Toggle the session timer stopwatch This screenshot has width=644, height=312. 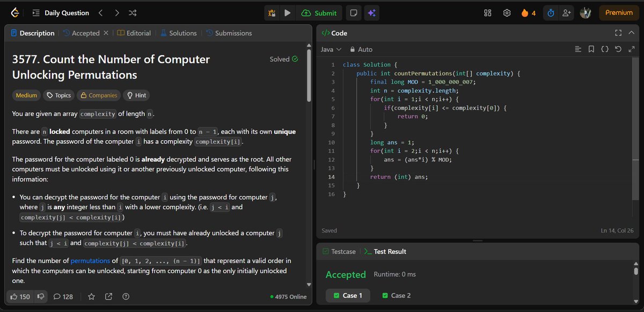pyautogui.click(x=551, y=12)
